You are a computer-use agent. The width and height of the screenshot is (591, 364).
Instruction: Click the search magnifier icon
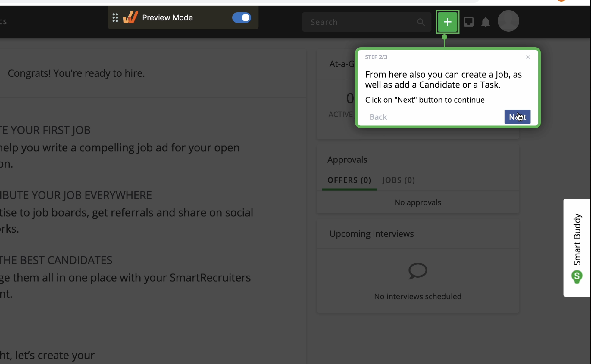coord(421,22)
